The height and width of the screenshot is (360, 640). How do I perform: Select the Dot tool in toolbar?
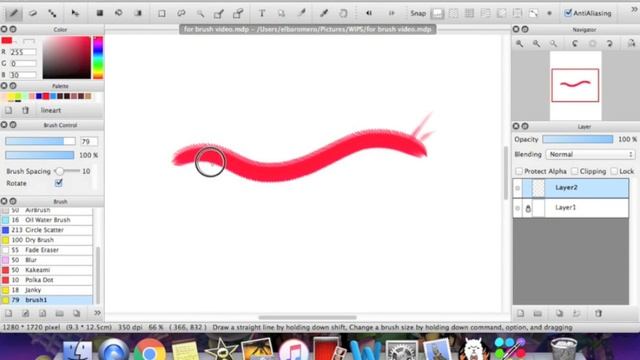pyautogui.click(x=52, y=13)
